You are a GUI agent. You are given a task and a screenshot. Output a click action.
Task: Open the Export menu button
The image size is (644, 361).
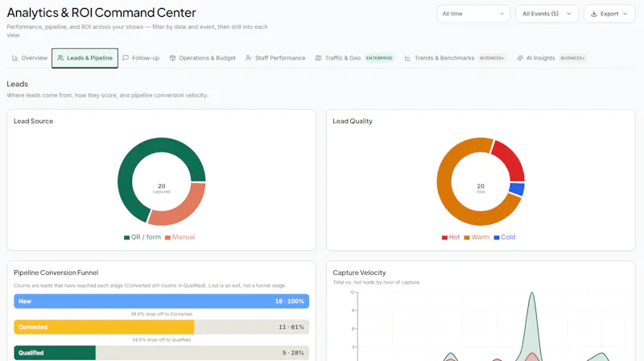[x=609, y=14]
